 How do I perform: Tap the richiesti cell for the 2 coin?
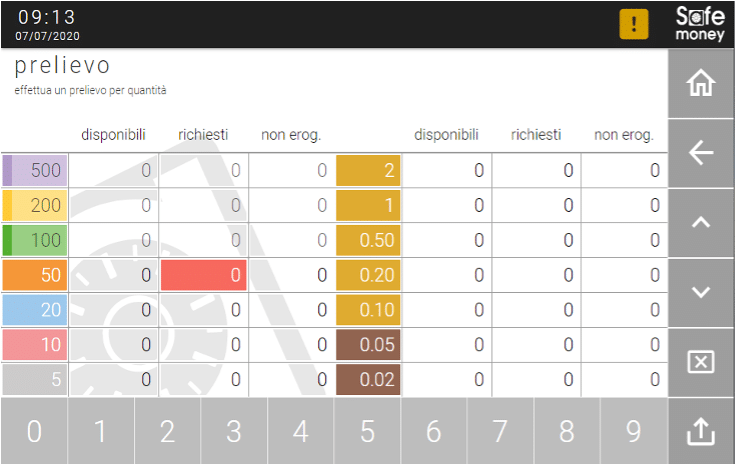[x=537, y=170]
